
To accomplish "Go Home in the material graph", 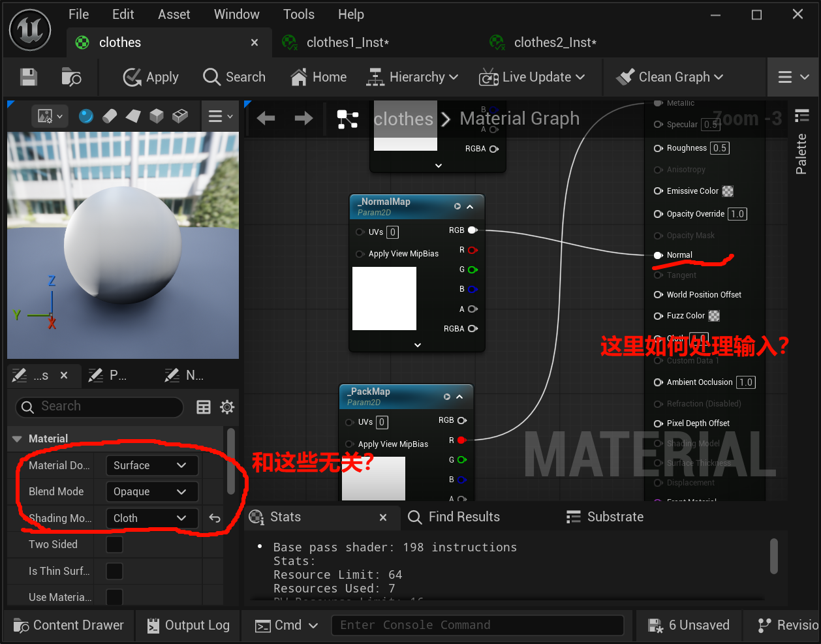I will coord(318,77).
